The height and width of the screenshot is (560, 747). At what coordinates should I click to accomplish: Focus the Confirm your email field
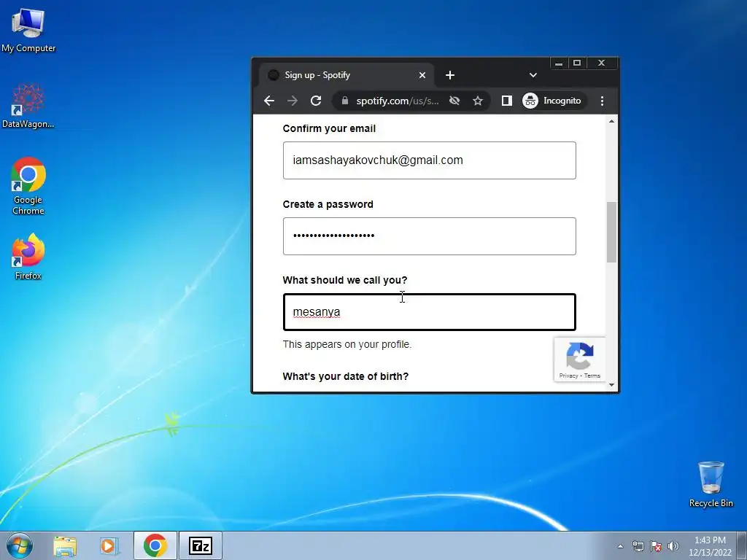pyautogui.click(x=429, y=160)
